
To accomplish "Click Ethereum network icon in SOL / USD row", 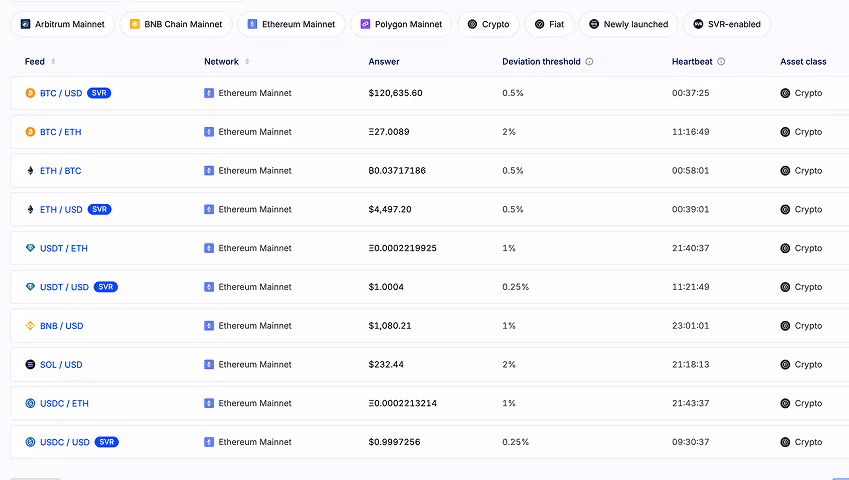I will 209,365.
